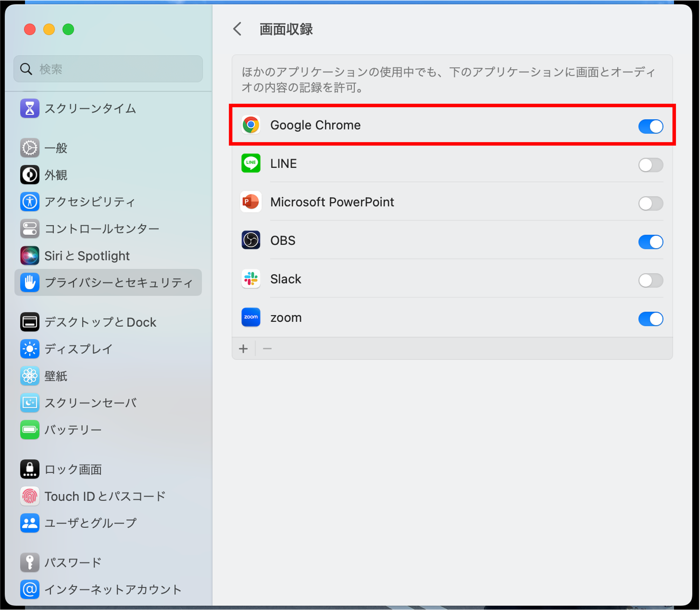Select the パスワード label in the sidebar
Viewport: 700px width, 610px height.
(73, 563)
